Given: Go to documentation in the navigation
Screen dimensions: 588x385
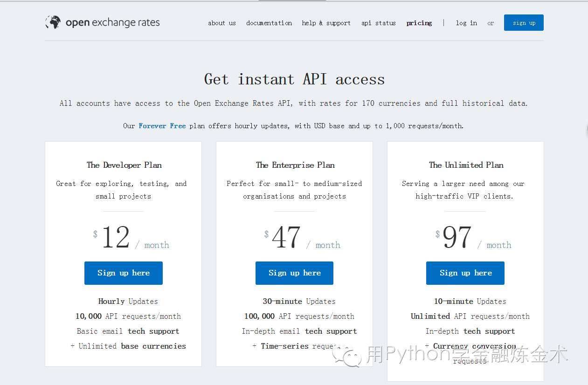Looking at the screenshot, I should pyautogui.click(x=269, y=23).
